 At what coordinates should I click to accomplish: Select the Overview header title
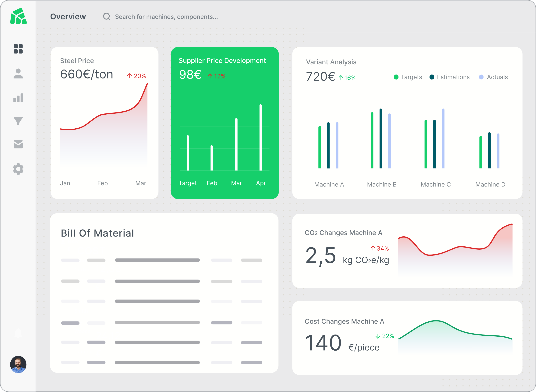[x=68, y=17]
